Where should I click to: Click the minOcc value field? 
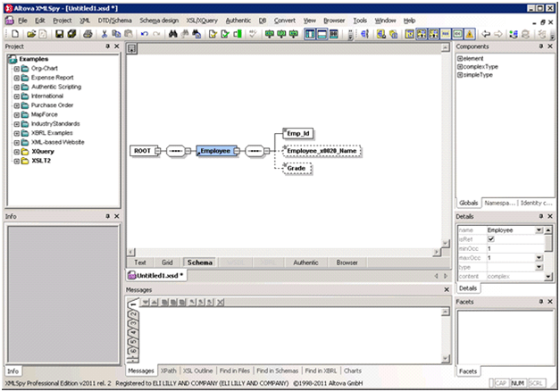coord(514,248)
